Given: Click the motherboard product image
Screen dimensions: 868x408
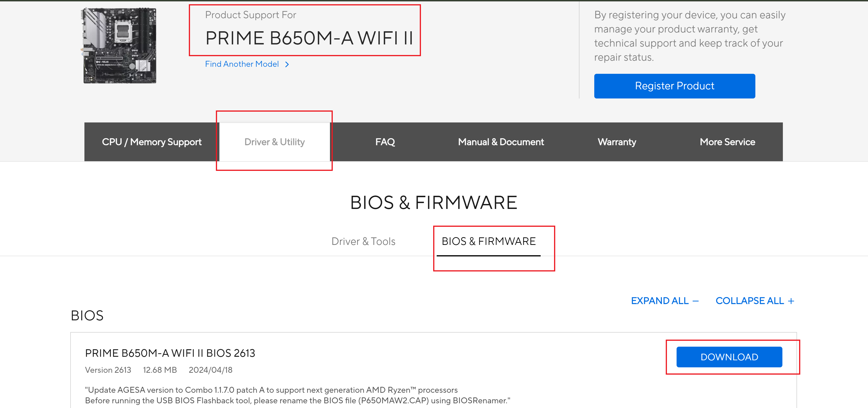Looking at the screenshot, I should [x=120, y=45].
